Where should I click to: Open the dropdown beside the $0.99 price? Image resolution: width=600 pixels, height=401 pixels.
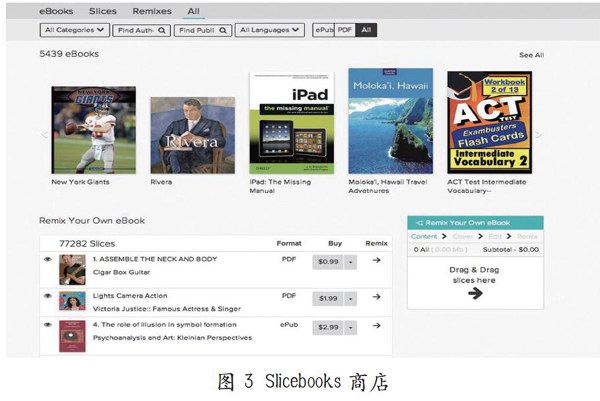[x=351, y=262]
